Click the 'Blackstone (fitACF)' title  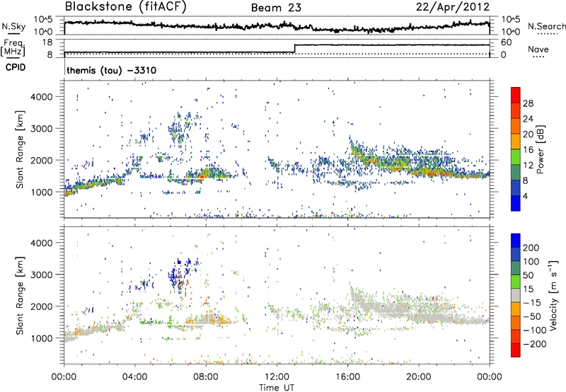tap(125, 6)
